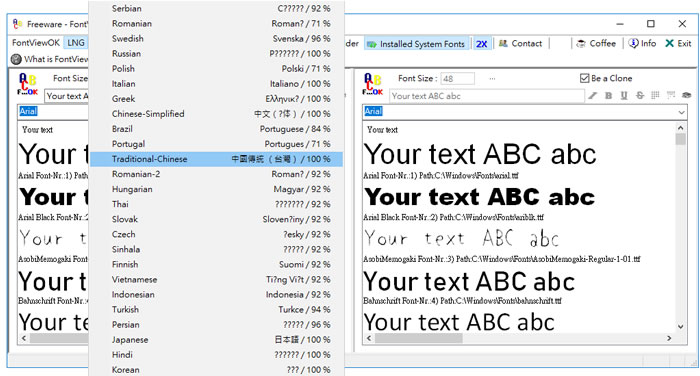This screenshot has height=376, width=700.
Task: Choose Japanese from the language list
Action: tap(217, 340)
